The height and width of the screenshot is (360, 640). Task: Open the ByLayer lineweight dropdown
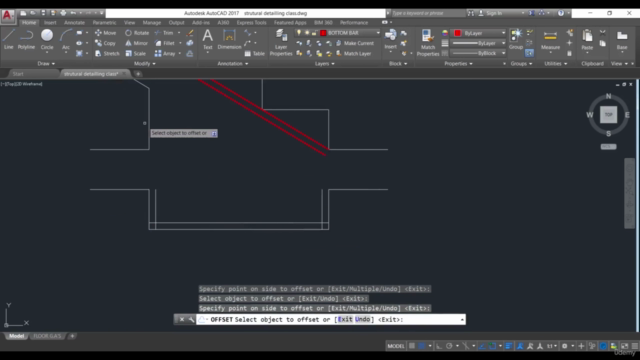pyautogui.click(x=479, y=43)
